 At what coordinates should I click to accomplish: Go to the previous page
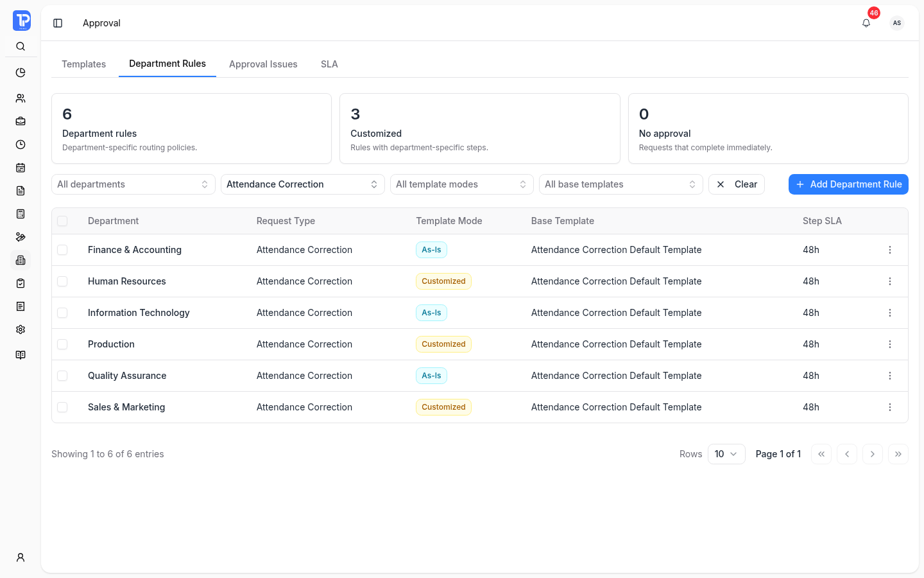click(x=847, y=454)
